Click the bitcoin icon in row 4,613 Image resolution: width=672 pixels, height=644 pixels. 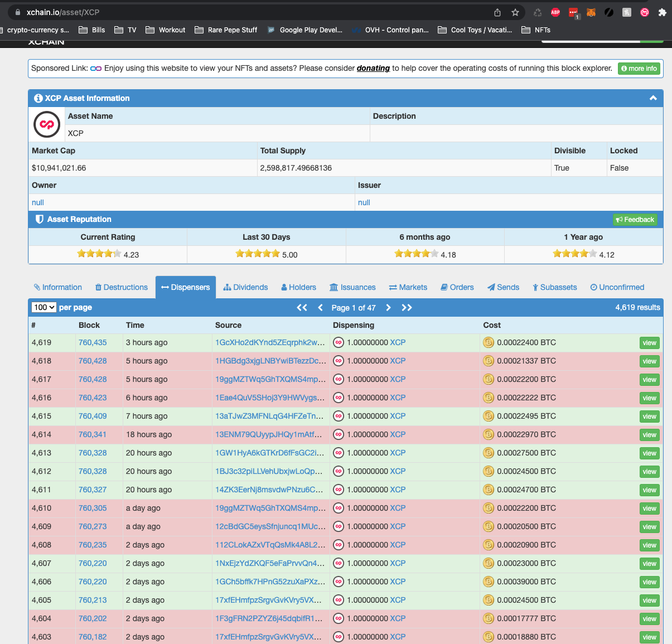pos(489,453)
